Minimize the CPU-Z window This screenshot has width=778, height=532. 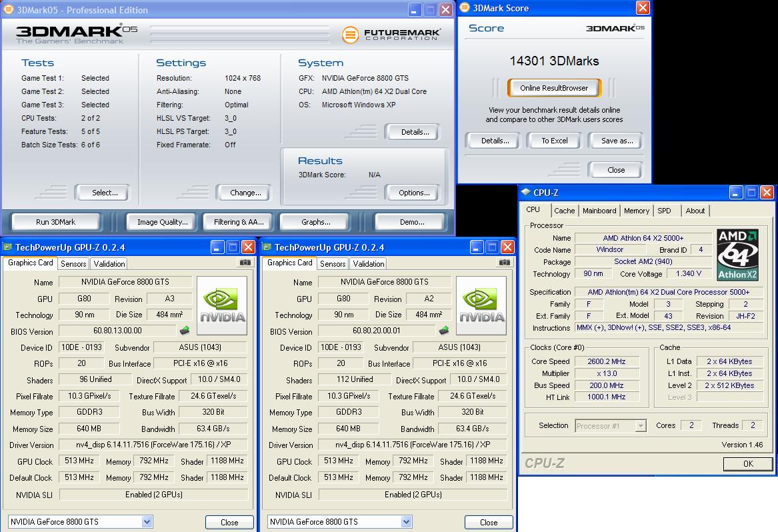pyautogui.click(x=736, y=192)
